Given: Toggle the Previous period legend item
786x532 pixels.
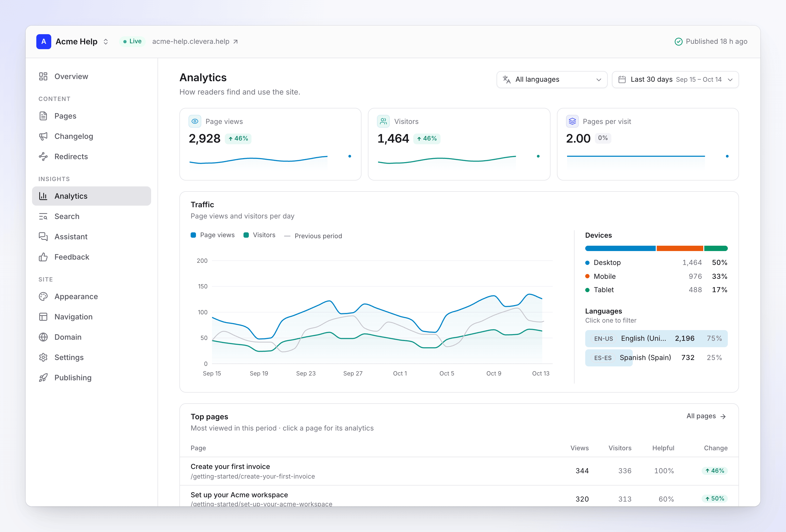Looking at the screenshot, I should 313,236.
